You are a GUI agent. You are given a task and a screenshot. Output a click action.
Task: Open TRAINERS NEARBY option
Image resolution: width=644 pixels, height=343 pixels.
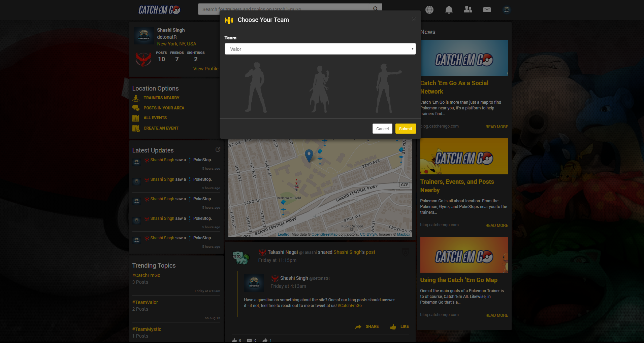coord(161,98)
